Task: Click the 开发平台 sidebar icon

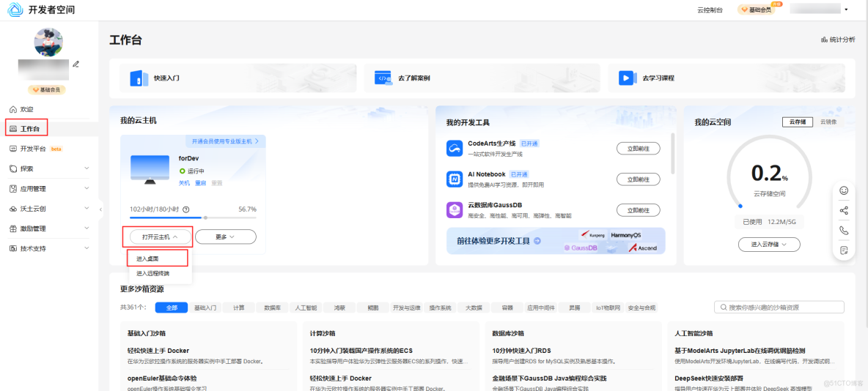Action: (x=13, y=148)
